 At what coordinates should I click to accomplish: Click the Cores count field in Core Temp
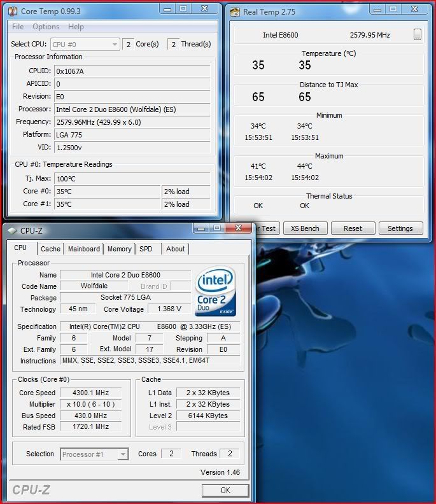pyautogui.click(x=128, y=45)
